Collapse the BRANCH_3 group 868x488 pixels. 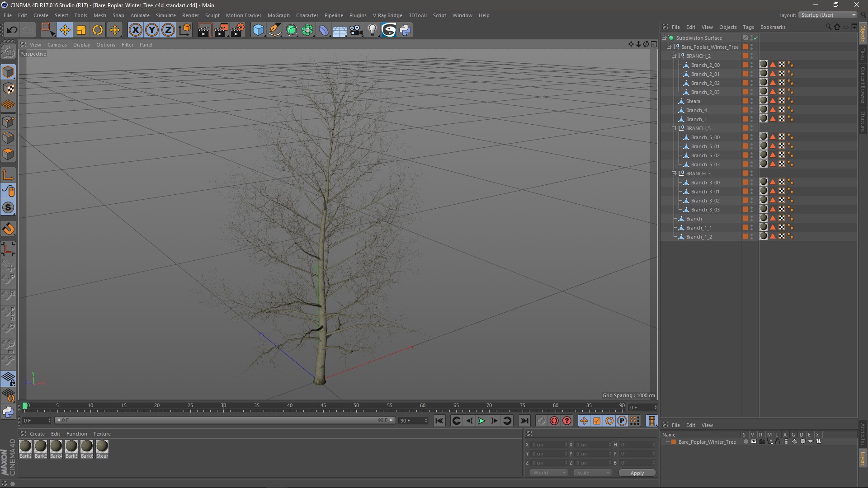pyautogui.click(x=674, y=174)
